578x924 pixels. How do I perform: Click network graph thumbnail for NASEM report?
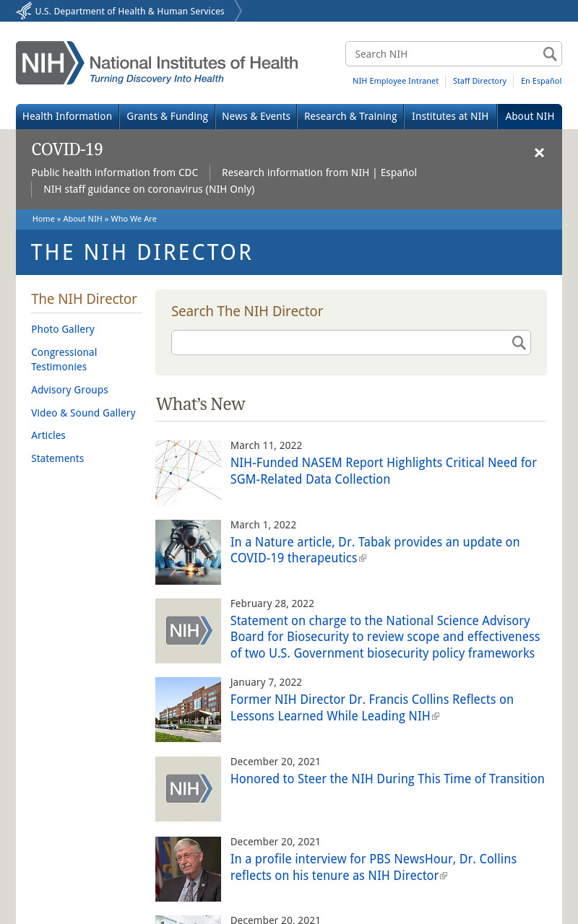(x=188, y=473)
